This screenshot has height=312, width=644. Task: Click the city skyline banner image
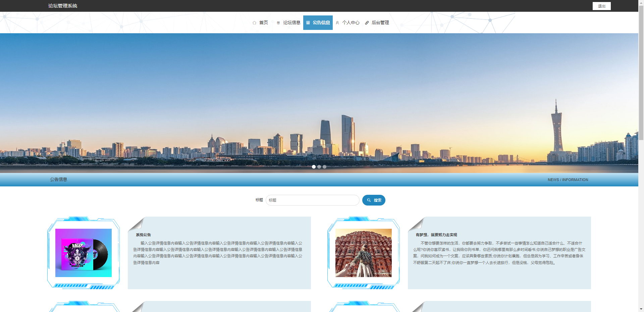(319, 103)
